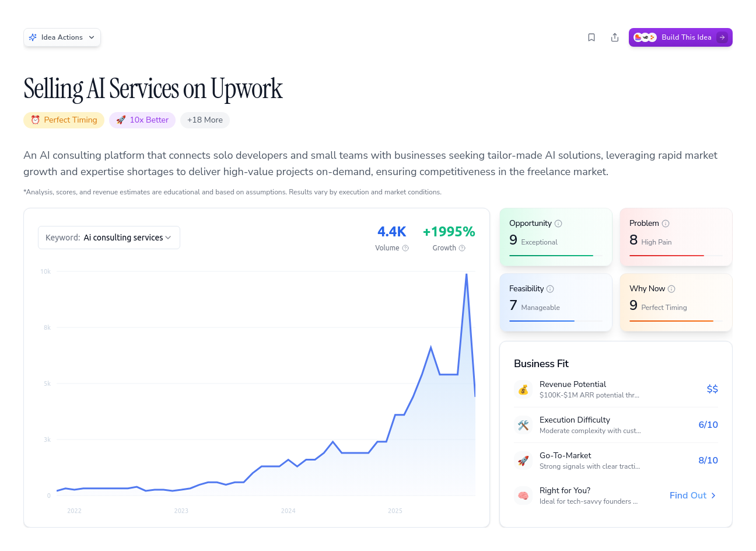
Task: Open the Revenue Potential row
Action: pyautogui.click(x=615, y=389)
